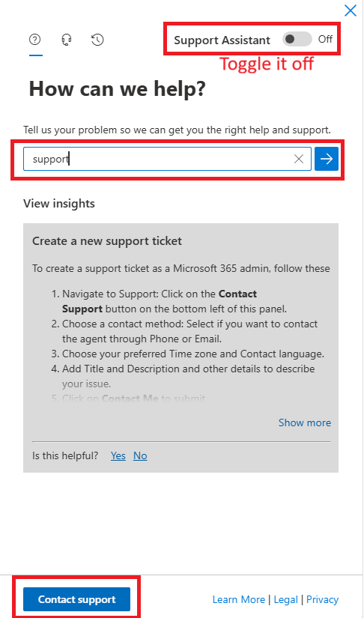This screenshot has height=618, width=364.
Task: Open the Privacy link
Action: (323, 599)
